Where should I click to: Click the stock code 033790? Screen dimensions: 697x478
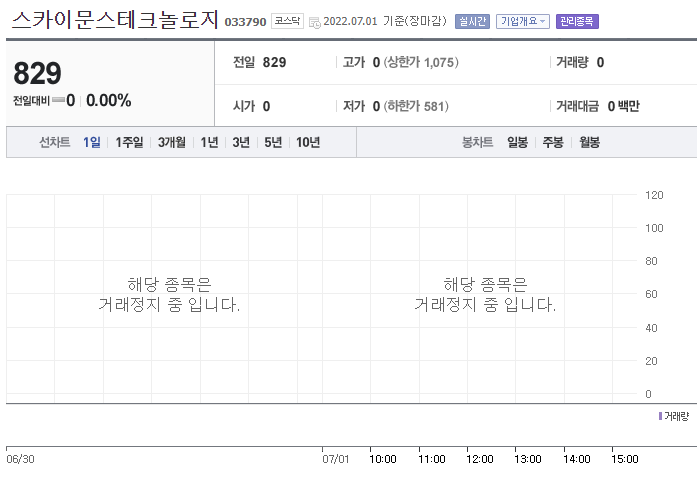click(245, 22)
